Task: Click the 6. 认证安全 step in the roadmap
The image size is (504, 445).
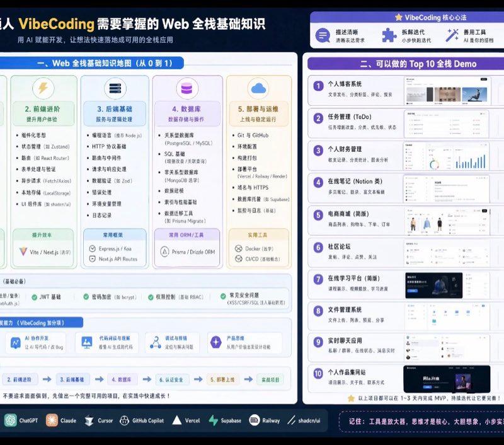Action: pos(171,379)
